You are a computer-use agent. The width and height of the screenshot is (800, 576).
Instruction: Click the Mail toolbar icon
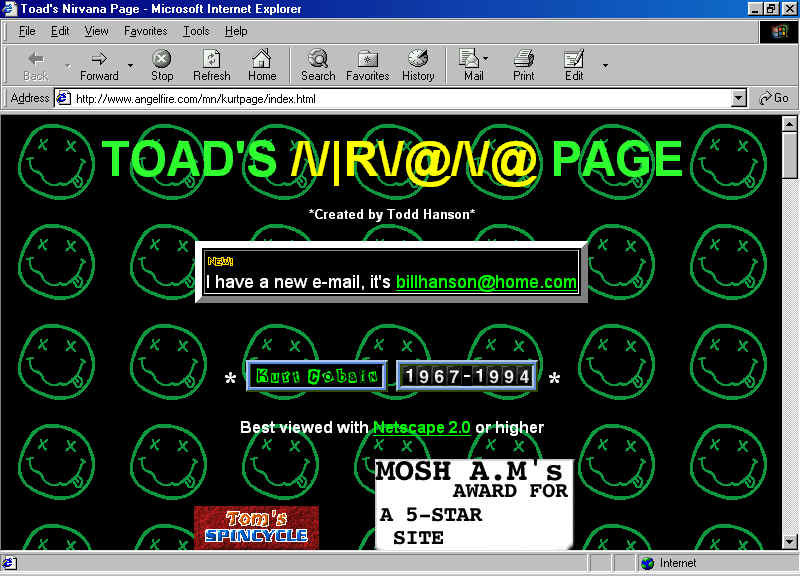click(471, 65)
